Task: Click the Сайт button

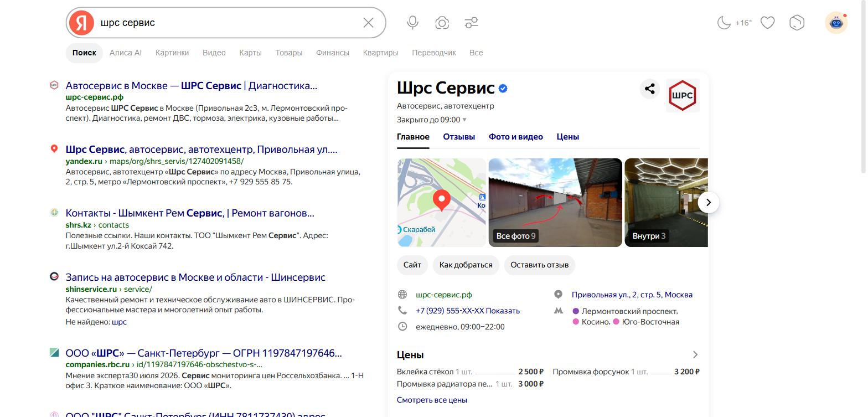Action: click(x=412, y=265)
